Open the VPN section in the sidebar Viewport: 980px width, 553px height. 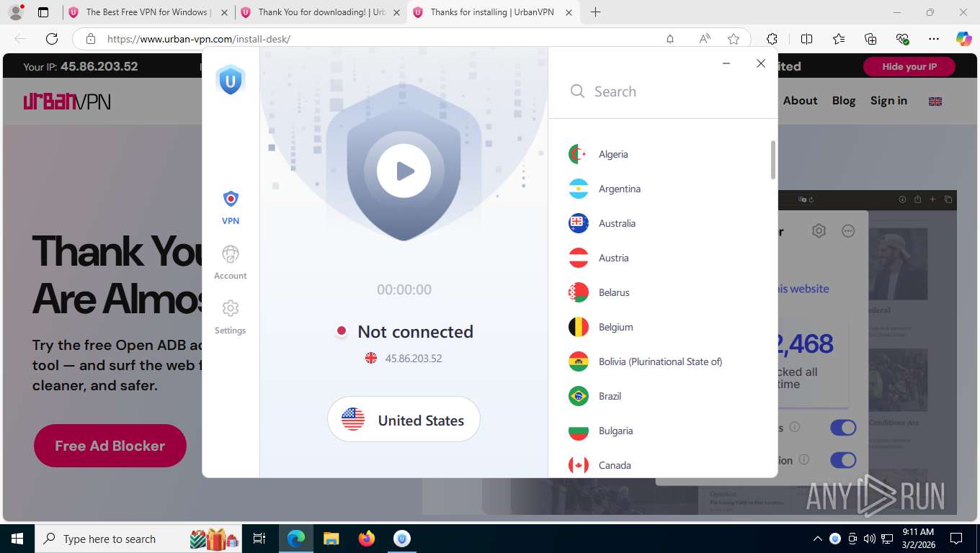(231, 207)
